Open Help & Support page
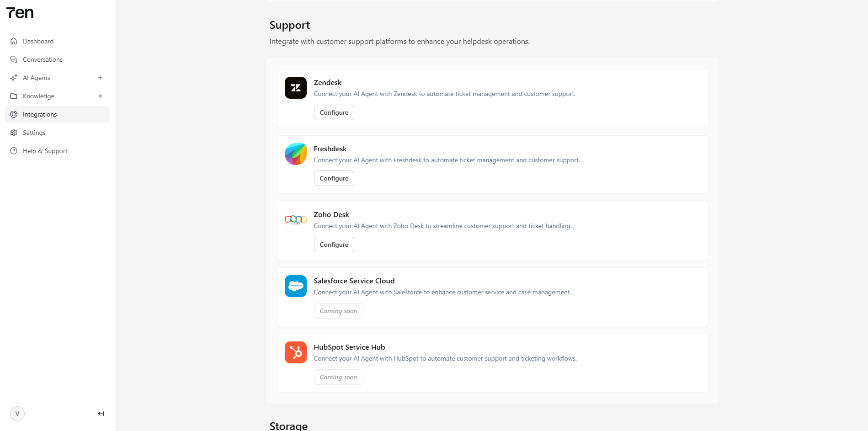Screen dimensions: 868x431 click(x=45, y=151)
